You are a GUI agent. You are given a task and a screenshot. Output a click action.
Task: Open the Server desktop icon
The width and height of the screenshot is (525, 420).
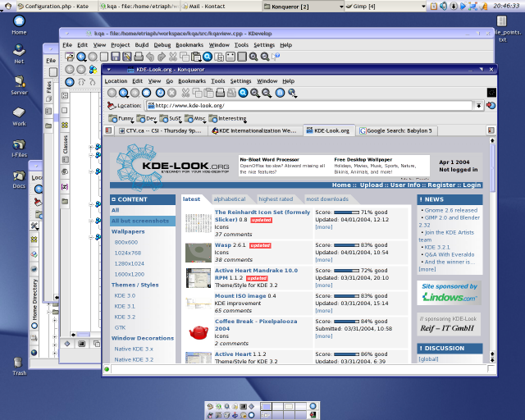point(19,85)
